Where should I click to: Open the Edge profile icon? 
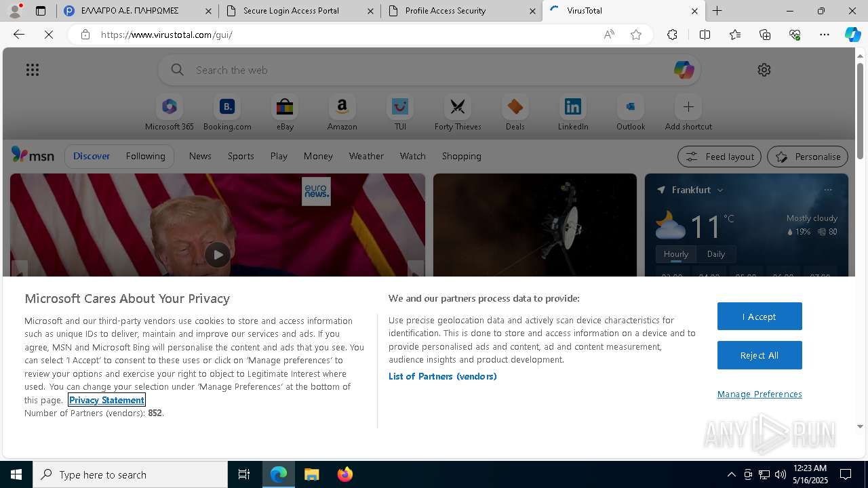[x=15, y=11]
